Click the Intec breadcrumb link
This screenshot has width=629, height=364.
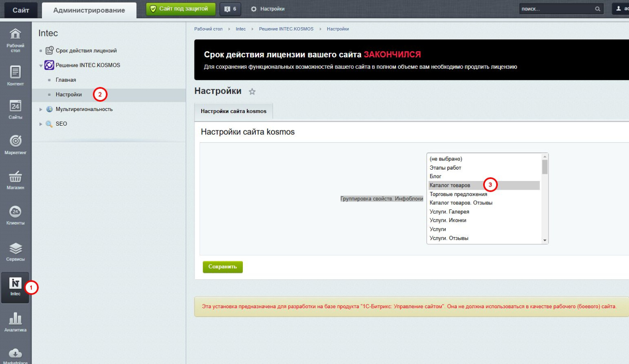click(x=240, y=29)
